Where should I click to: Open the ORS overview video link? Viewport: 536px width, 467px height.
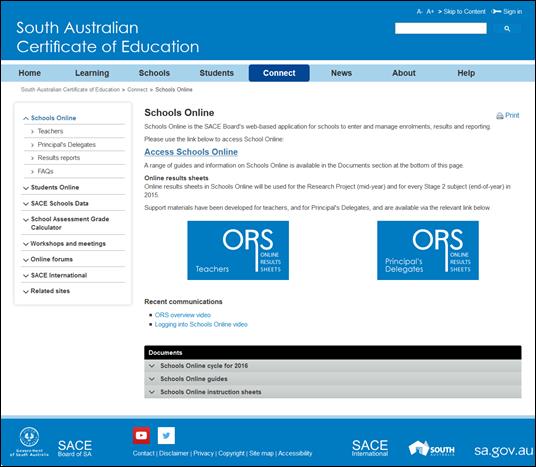click(x=183, y=315)
